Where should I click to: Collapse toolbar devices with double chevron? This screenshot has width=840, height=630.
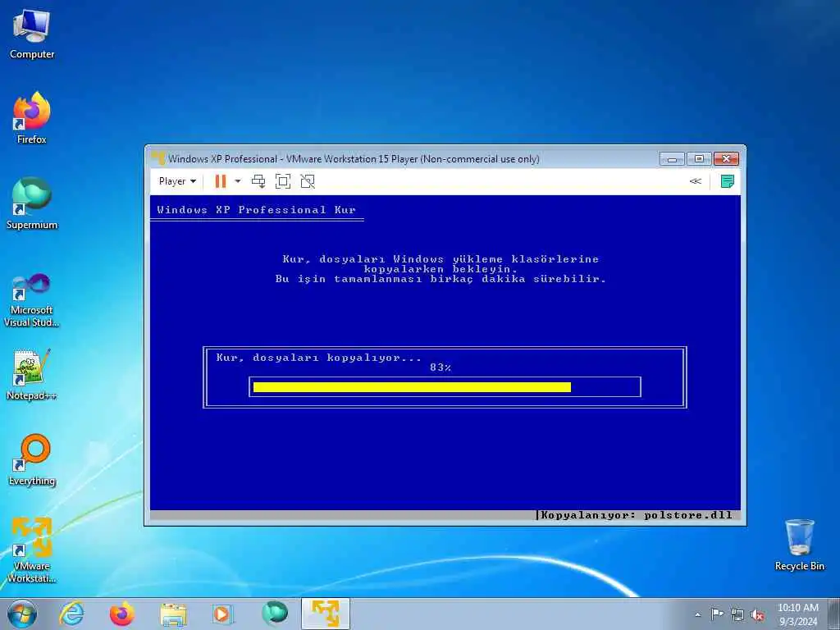point(696,181)
